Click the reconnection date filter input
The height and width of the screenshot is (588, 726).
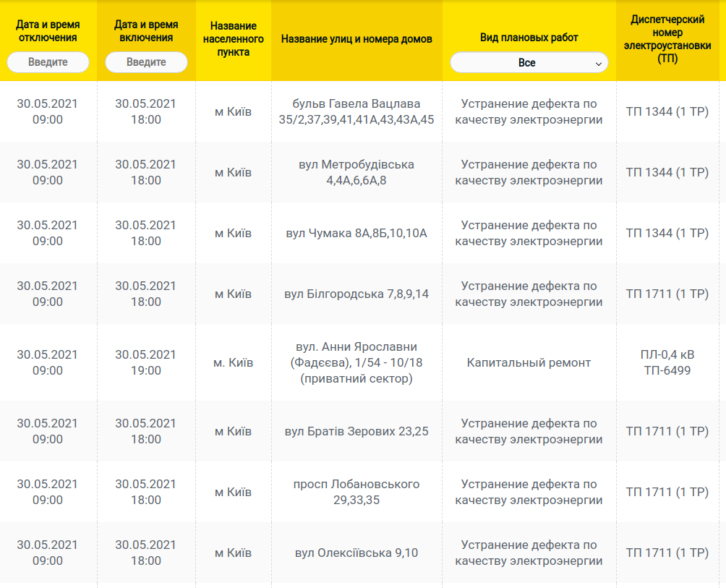click(x=146, y=62)
